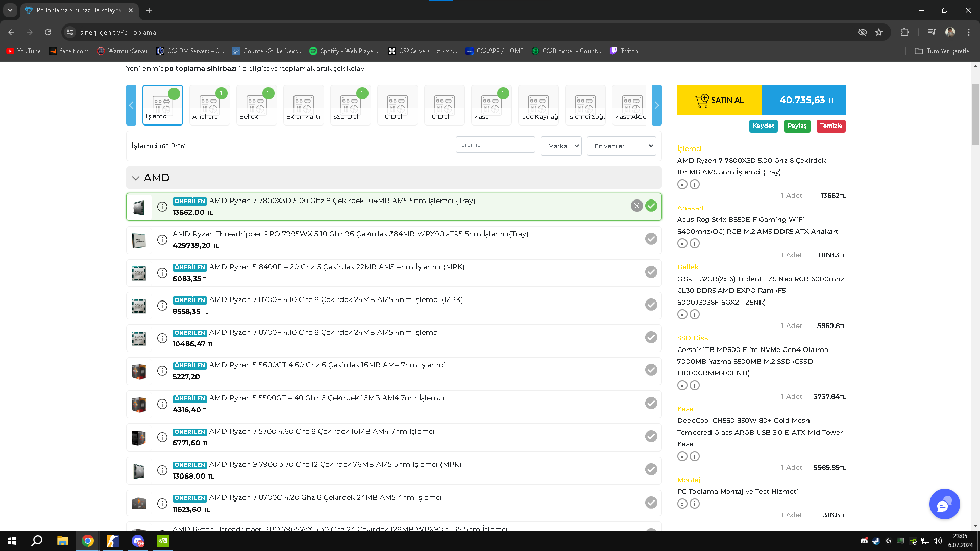
Task: Open info icon for Ryzen 7 8700F MPK
Action: pyautogui.click(x=162, y=306)
